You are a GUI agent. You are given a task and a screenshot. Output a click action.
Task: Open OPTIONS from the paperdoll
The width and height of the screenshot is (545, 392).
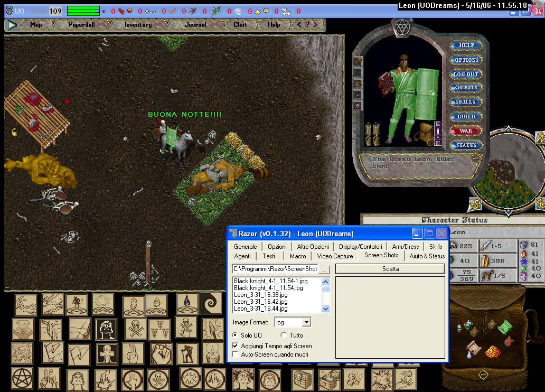466,60
